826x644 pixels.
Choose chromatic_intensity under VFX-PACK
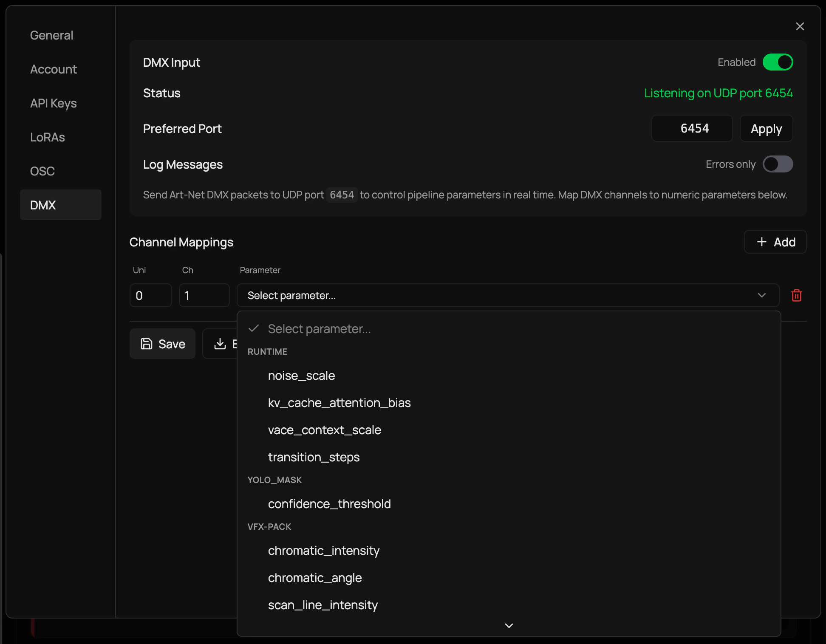pos(323,551)
